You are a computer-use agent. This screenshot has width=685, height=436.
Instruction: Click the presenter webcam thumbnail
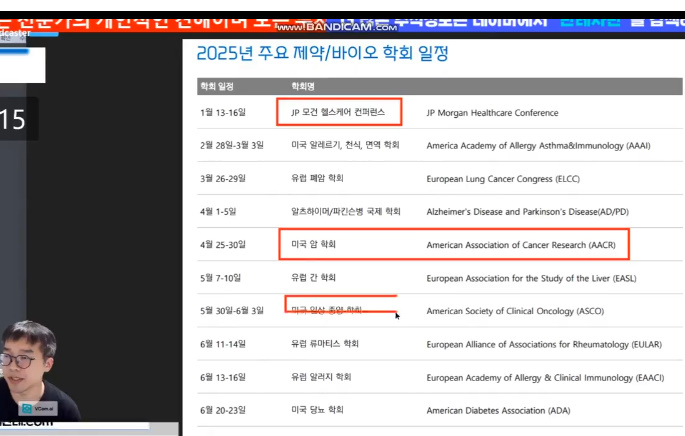point(38,371)
